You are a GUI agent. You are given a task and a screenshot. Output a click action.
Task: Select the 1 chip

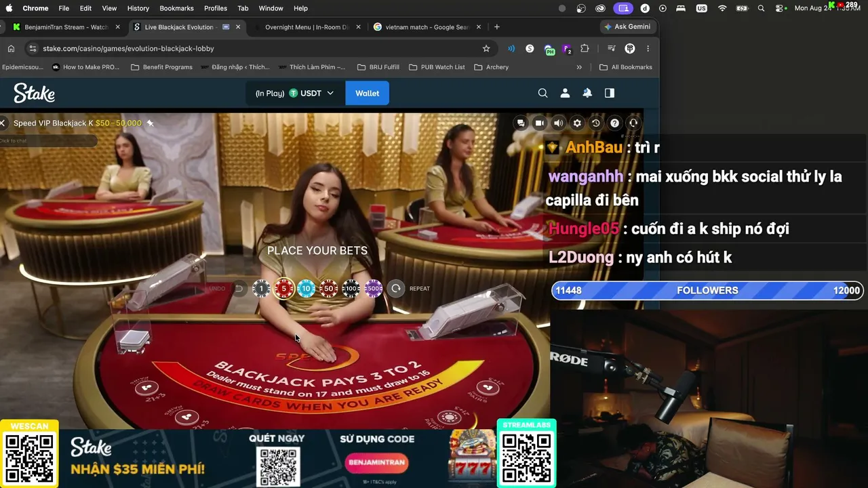tap(262, 289)
